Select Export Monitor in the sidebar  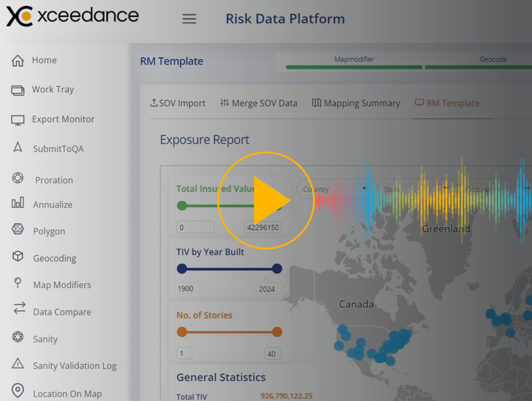point(63,119)
